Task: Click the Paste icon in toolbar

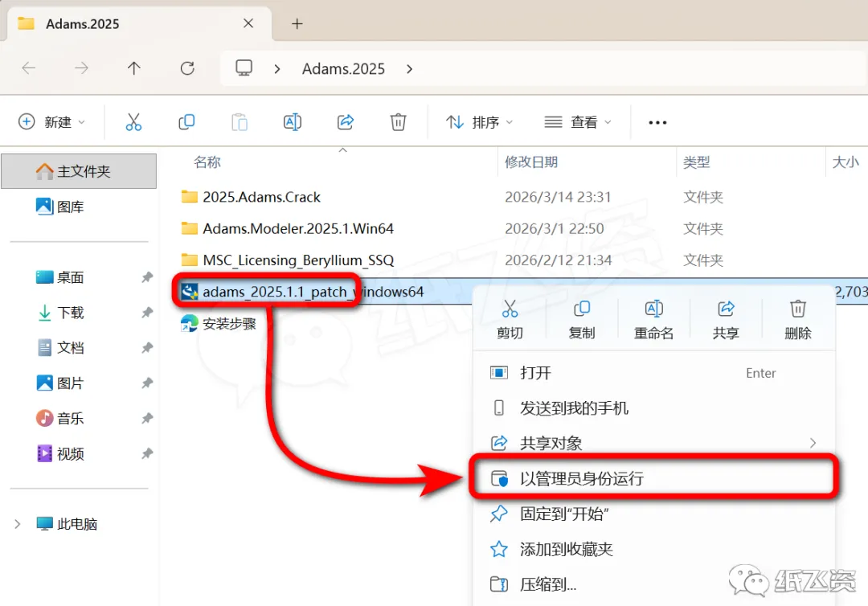Action: point(240,121)
